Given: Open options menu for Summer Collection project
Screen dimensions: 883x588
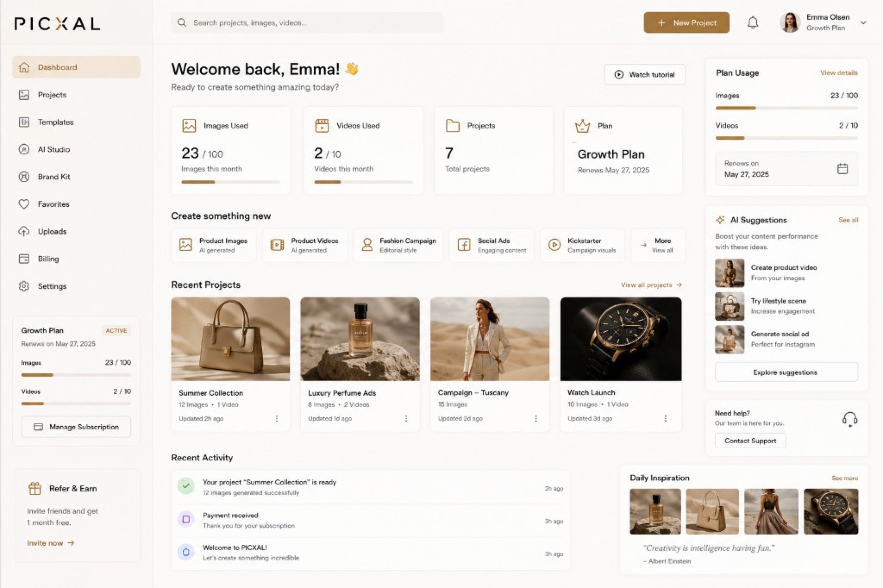Looking at the screenshot, I should tap(277, 418).
